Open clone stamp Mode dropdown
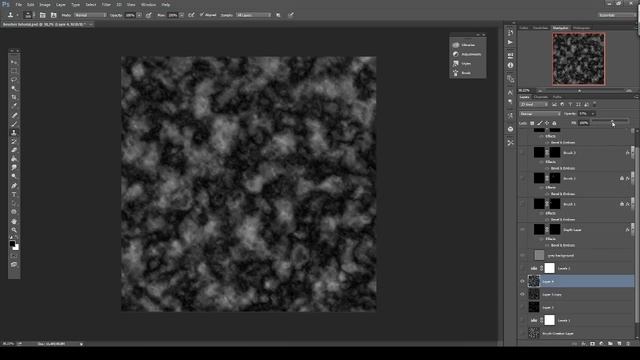The width and height of the screenshot is (640, 360). tap(90, 15)
